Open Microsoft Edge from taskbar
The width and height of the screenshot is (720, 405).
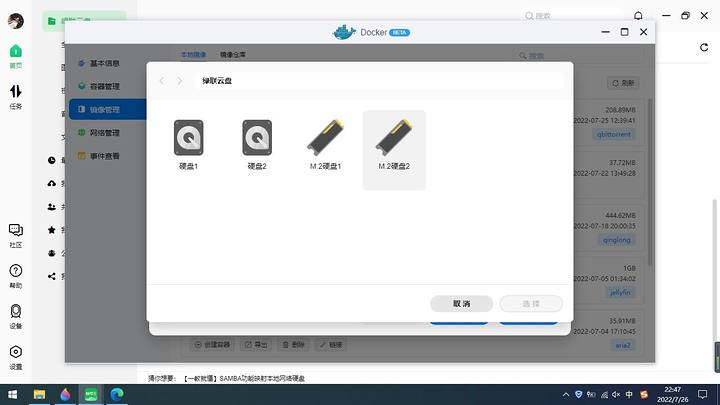pyautogui.click(x=117, y=394)
